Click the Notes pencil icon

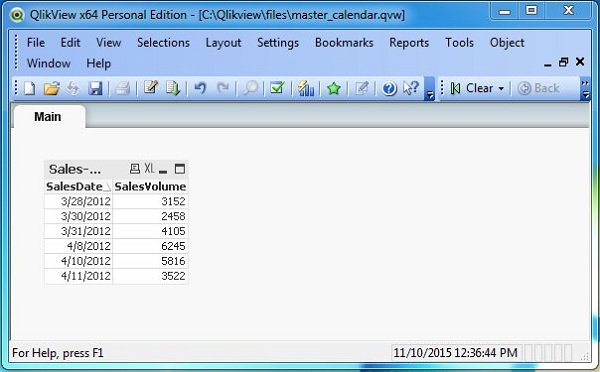pyautogui.click(x=362, y=88)
